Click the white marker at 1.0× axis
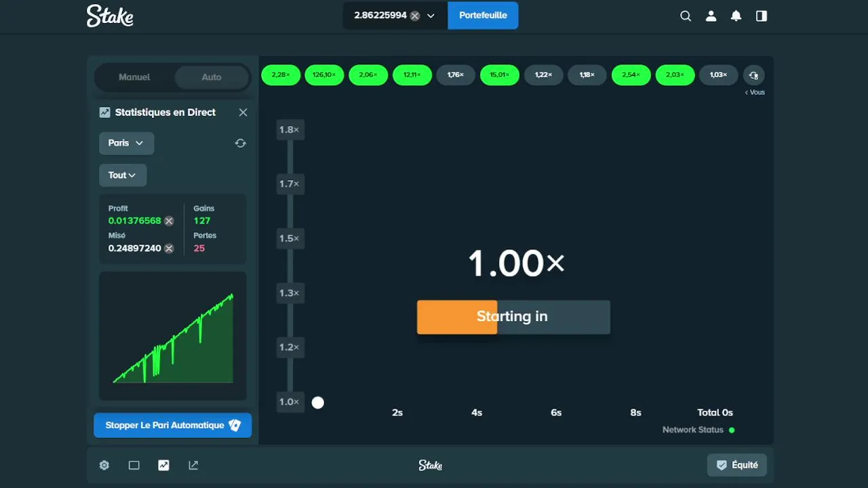The image size is (868, 488). tap(317, 403)
